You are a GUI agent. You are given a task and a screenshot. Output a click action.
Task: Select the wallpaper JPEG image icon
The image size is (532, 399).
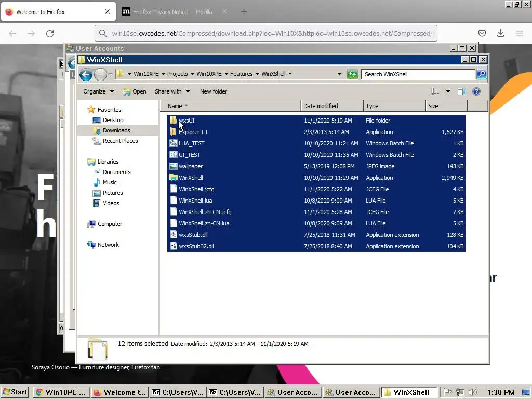[x=174, y=166]
